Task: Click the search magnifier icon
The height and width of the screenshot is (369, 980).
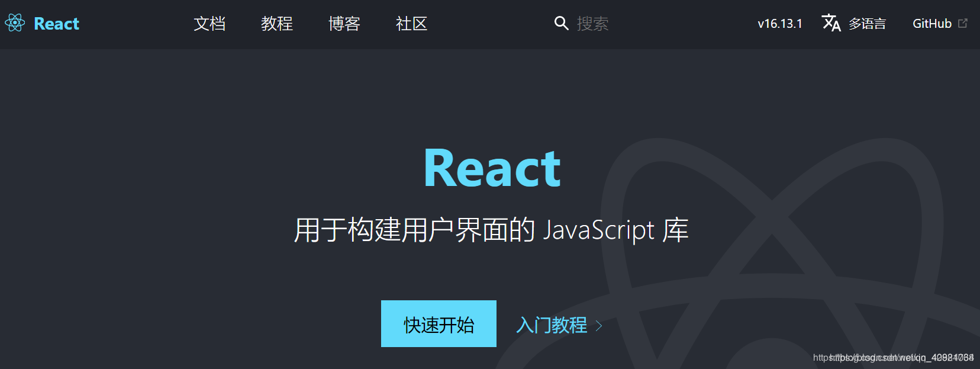Action: point(561,23)
